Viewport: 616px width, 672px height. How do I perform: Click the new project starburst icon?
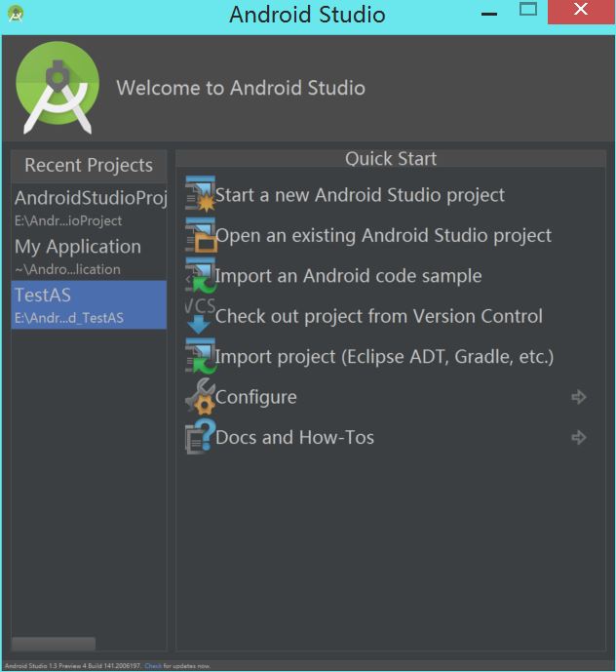[x=200, y=195]
